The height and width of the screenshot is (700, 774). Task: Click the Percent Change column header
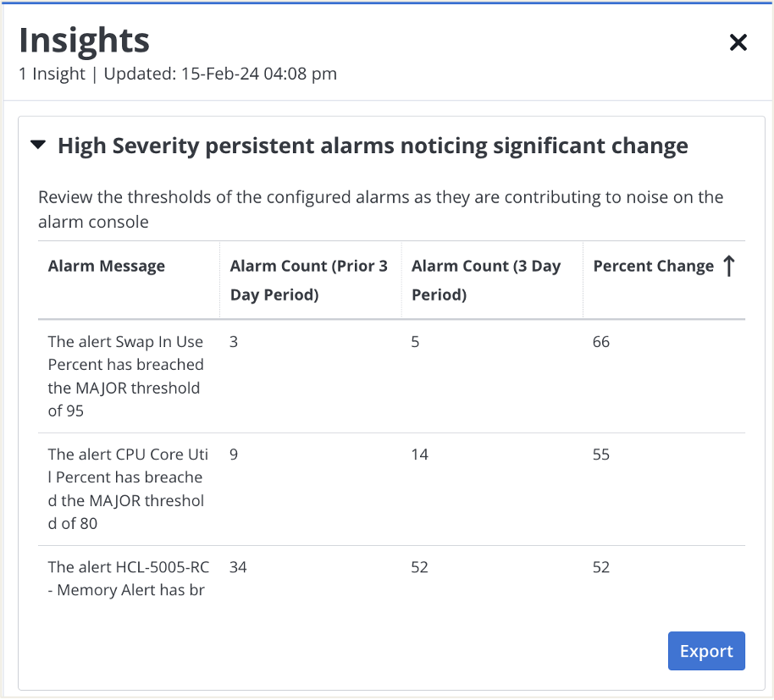pyautogui.click(x=653, y=266)
